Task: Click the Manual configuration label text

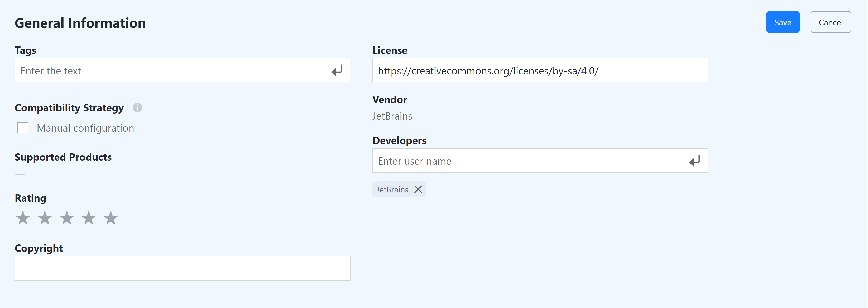Action: tap(85, 128)
